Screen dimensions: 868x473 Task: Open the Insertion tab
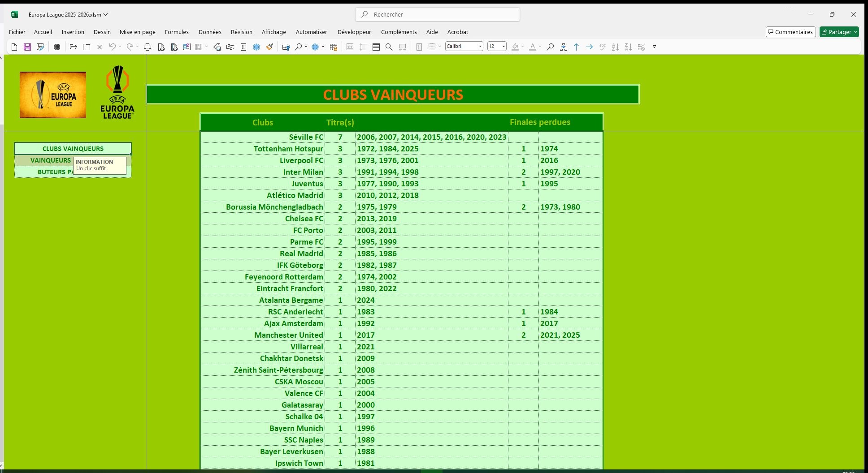(73, 32)
